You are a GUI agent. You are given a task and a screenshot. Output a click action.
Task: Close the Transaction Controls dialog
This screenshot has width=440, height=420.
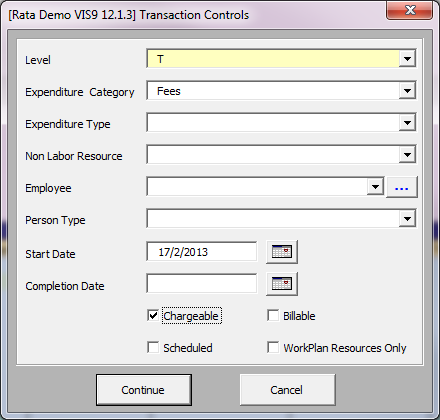click(x=410, y=10)
